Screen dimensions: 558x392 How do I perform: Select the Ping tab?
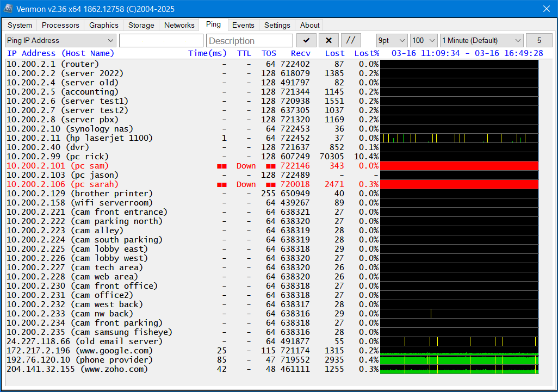point(213,24)
